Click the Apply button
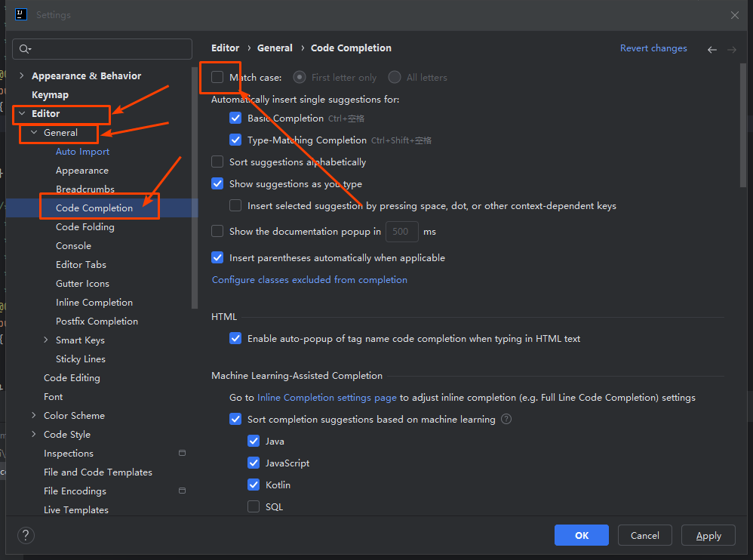The height and width of the screenshot is (560, 753). (x=708, y=535)
